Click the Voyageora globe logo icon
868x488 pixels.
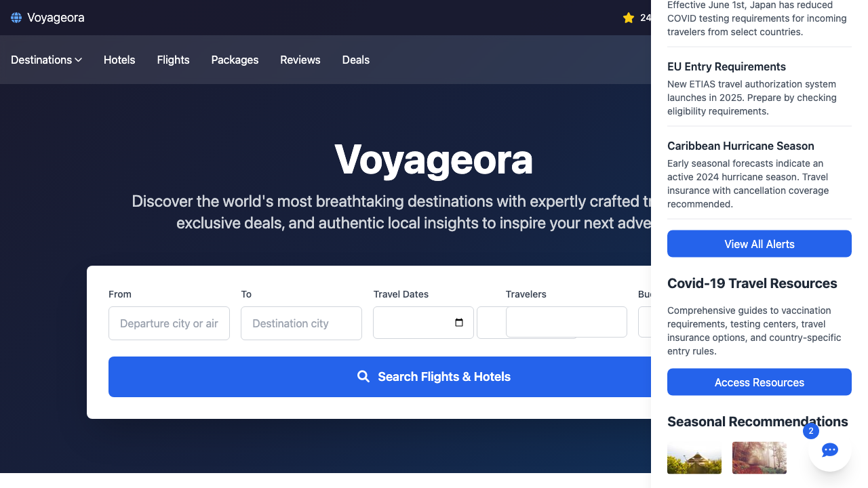pos(16,18)
